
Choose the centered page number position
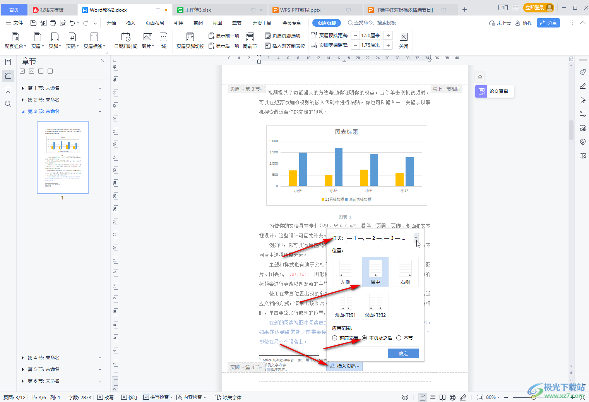pos(375,272)
